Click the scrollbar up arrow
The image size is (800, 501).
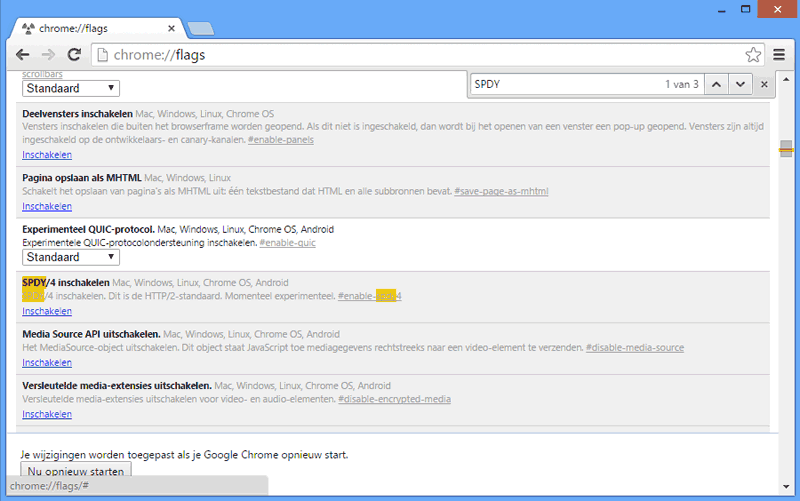(786, 80)
